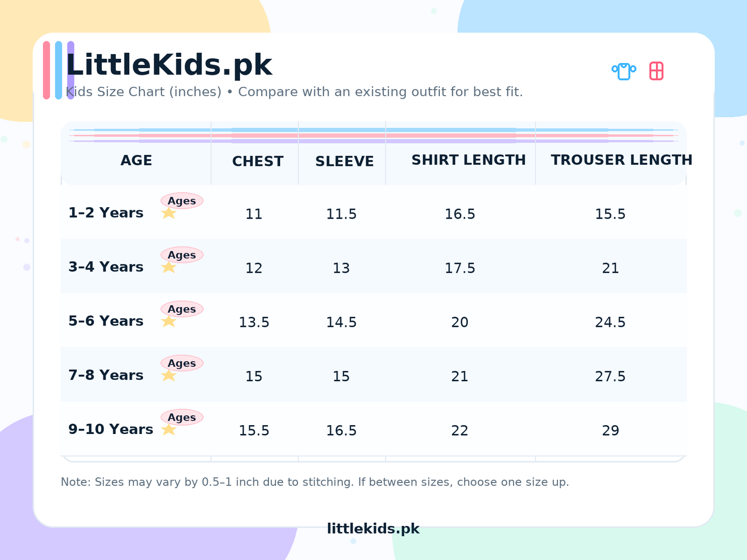The width and height of the screenshot is (747, 560).
Task: Open the littlekids.pk footer link
Action: [373, 528]
